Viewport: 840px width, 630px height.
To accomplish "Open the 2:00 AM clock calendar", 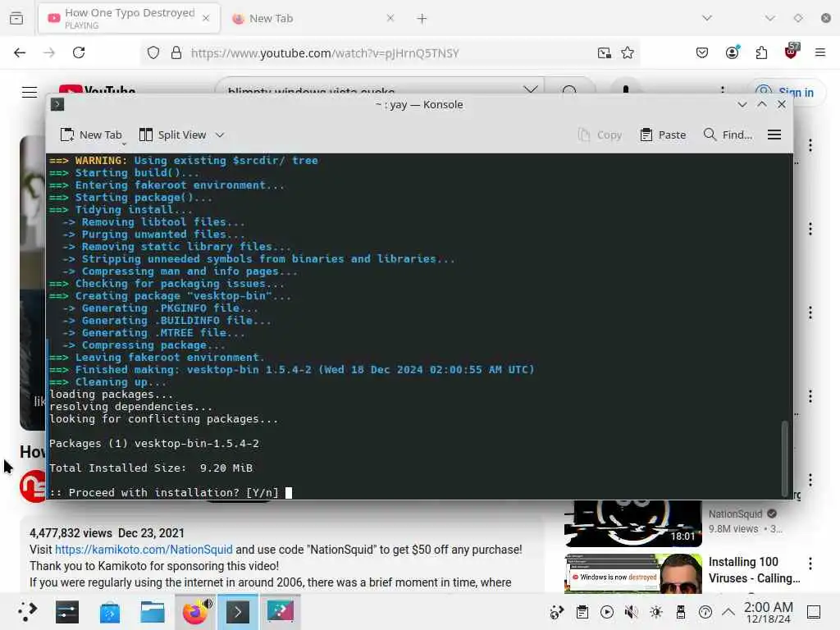I will coord(768,612).
